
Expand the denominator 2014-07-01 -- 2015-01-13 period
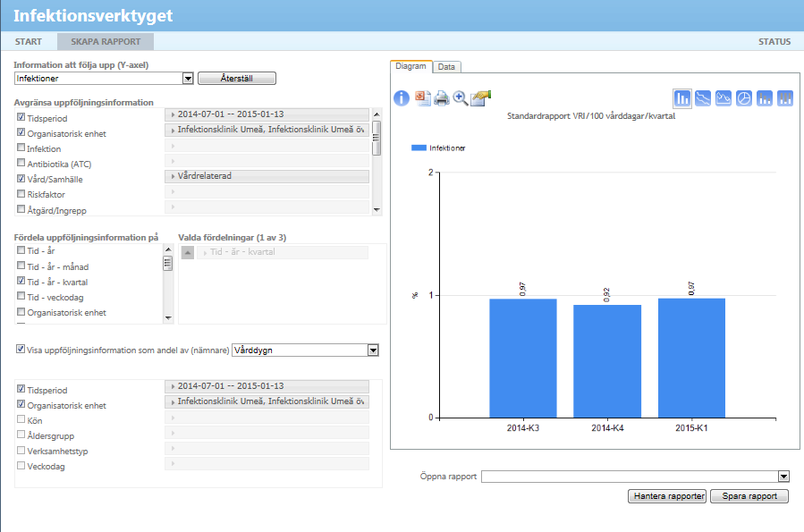point(267,386)
